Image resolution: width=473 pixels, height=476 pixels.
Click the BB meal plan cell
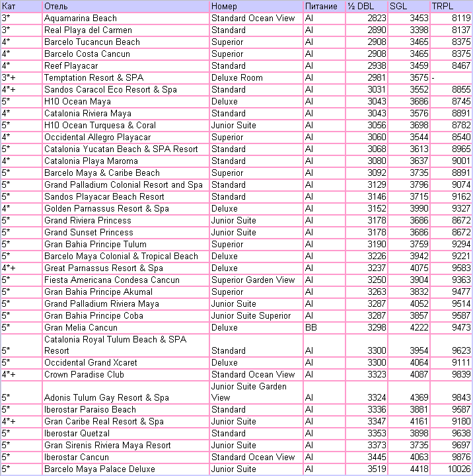pos(310,327)
